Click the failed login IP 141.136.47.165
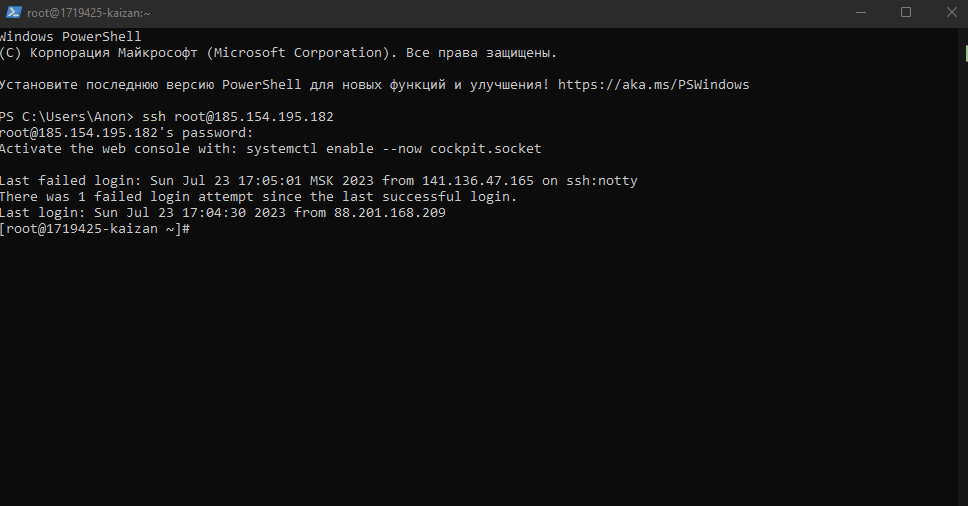Viewport: 968px width, 506px height. (x=478, y=181)
